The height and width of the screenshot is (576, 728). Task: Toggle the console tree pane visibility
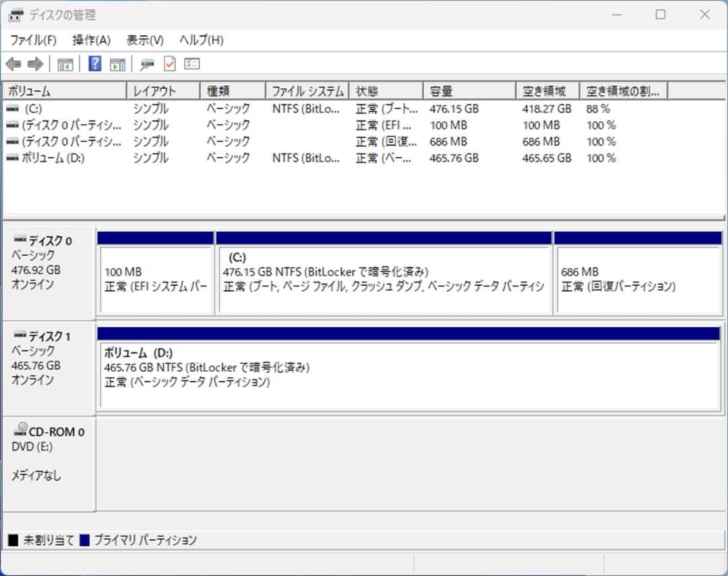pyautogui.click(x=65, y=64)
